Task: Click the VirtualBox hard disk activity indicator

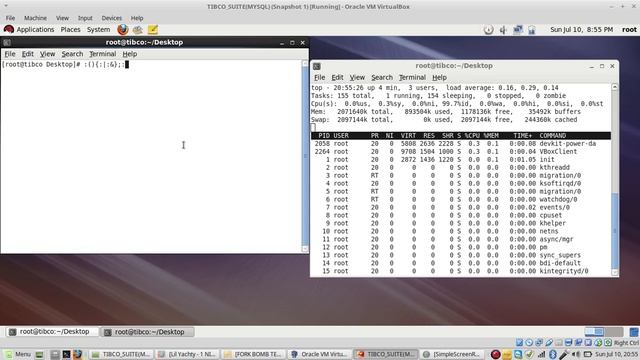Action: [519, 343]
